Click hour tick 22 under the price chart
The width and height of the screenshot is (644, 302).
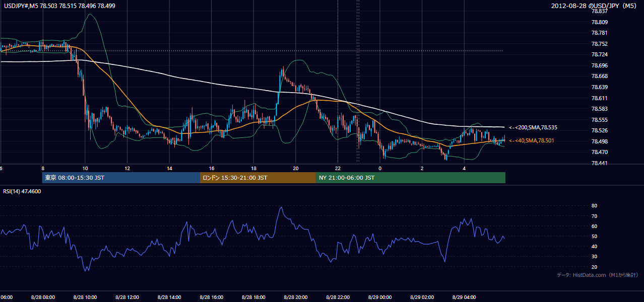338,168
